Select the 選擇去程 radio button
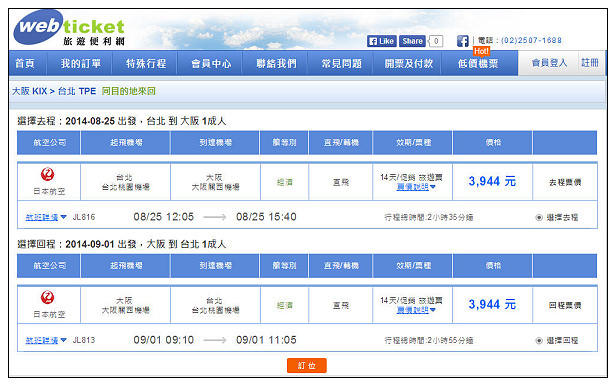The height and width of the screenshot is (386, 616). click(x=539, y=218)
